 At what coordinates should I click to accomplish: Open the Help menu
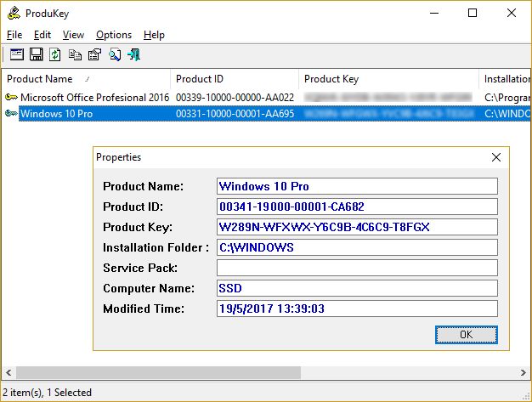coord(154,35)
